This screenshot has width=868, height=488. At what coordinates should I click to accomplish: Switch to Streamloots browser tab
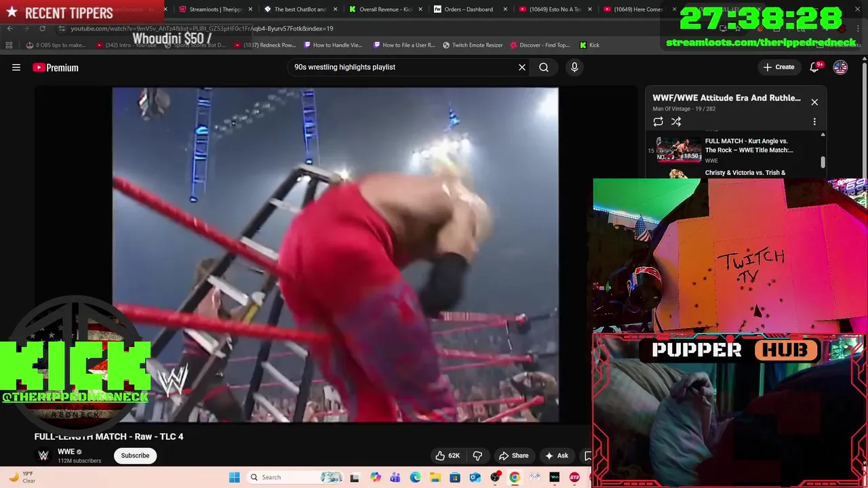[214, 9]
